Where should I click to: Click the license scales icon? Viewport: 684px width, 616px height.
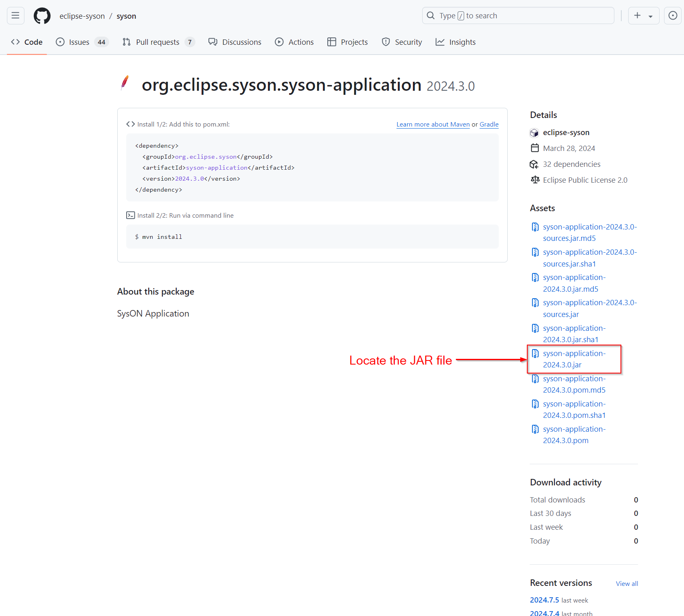pos(535,179)
